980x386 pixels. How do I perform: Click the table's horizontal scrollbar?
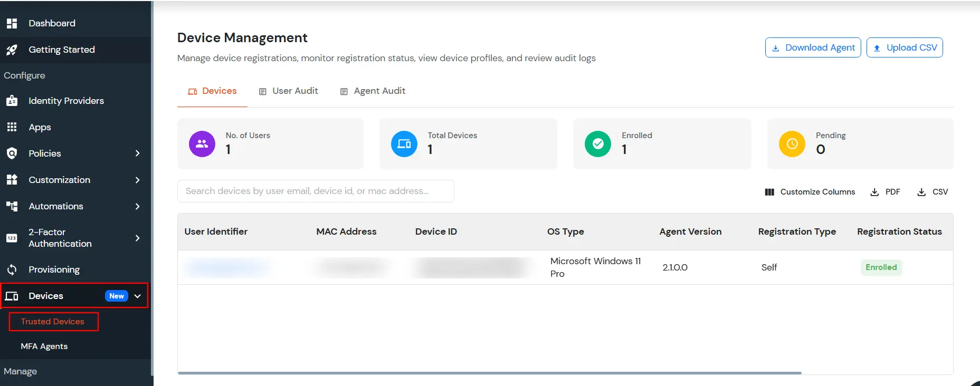489,373
